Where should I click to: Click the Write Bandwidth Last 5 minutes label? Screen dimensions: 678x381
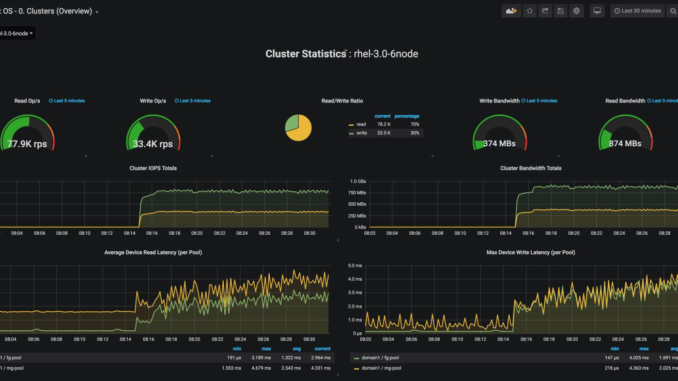pyautogui.click(x=539, y=101)
